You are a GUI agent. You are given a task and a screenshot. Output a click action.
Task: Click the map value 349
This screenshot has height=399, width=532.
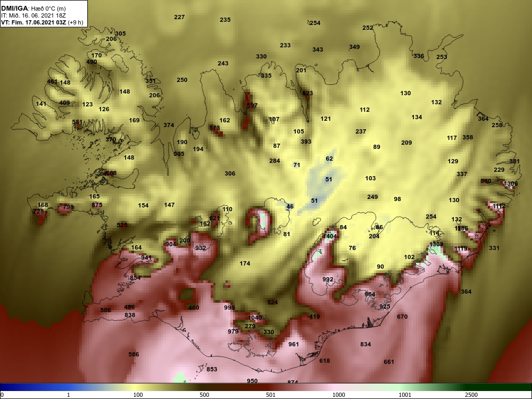pos(354,47)
